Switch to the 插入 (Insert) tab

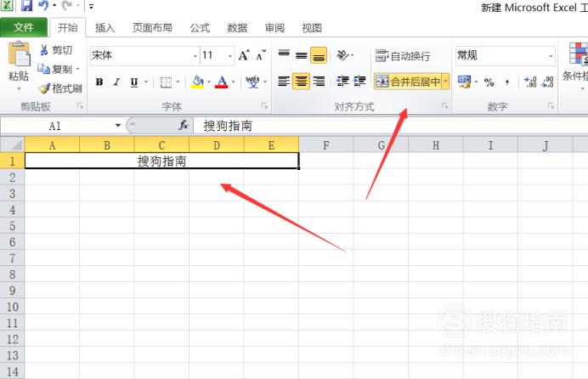click(105, 28)
